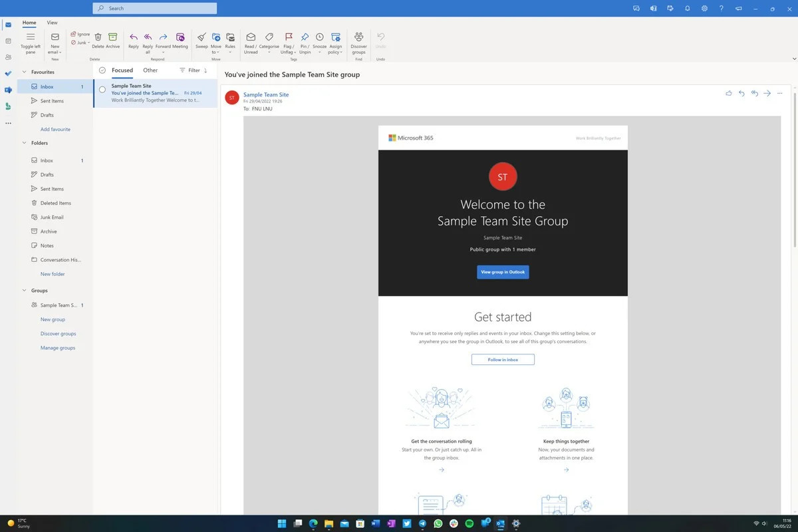This screenshot has height=532, width=798.
Task: Click Discover groups in the ribbon
Action: pos(358,39)
